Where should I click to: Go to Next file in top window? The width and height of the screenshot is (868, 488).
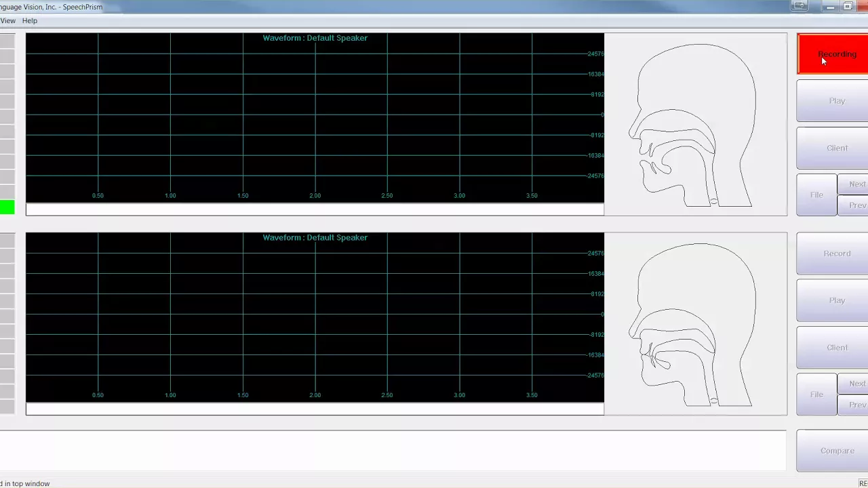click(x=853, y=184)
